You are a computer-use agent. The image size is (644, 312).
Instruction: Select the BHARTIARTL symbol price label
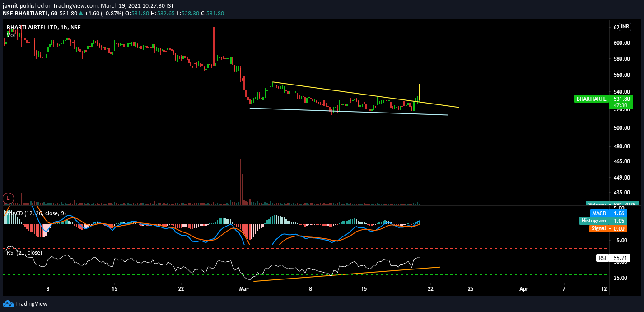591,99
